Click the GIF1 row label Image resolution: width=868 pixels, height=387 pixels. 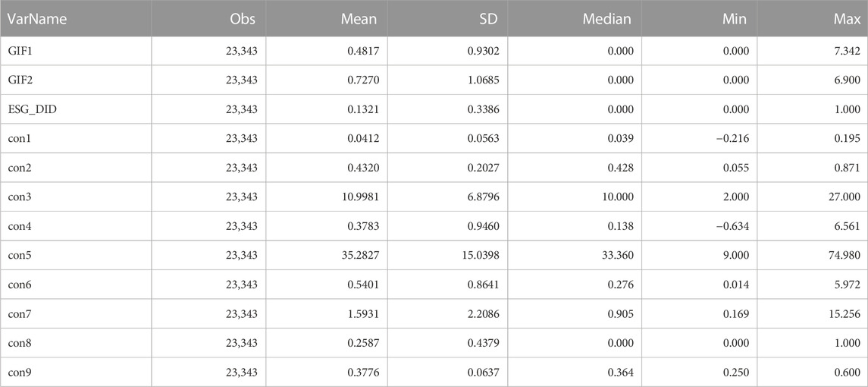[x=18, y=51]
